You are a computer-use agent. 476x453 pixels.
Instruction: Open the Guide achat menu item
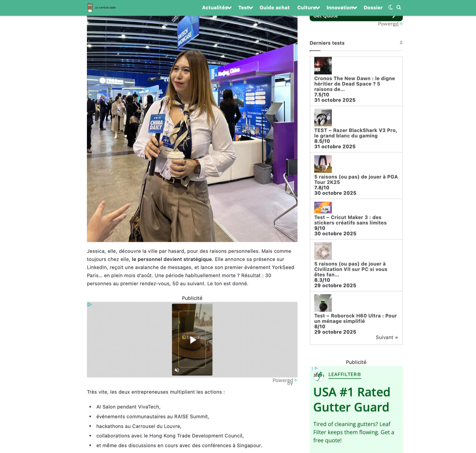pyautogui.click(x=274, y=8)
